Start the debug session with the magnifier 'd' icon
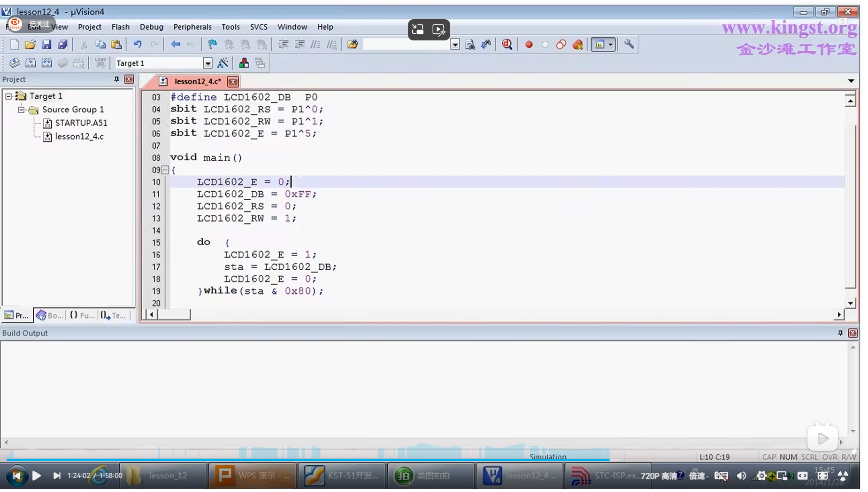868x492 pixels. click(x=507, y=45)
